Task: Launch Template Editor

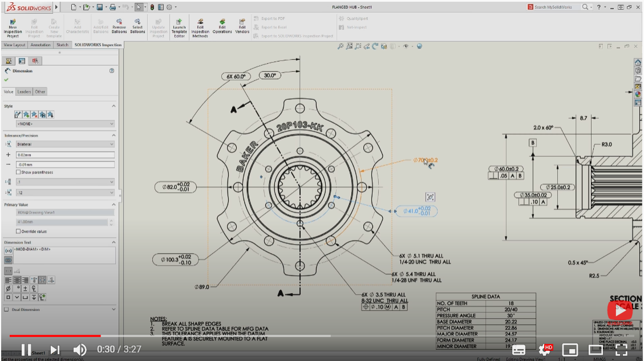Action: (179, 29)
